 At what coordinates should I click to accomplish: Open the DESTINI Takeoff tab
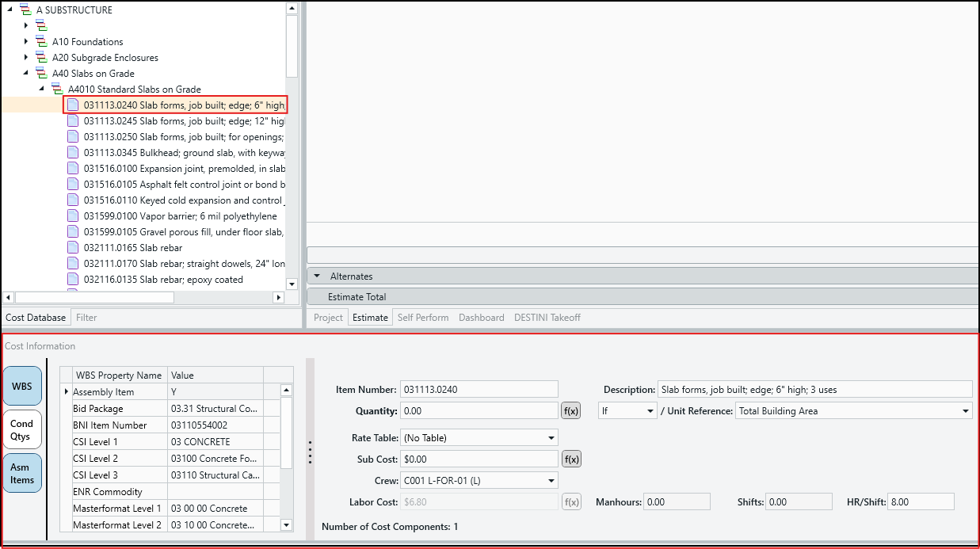[547, 318]
